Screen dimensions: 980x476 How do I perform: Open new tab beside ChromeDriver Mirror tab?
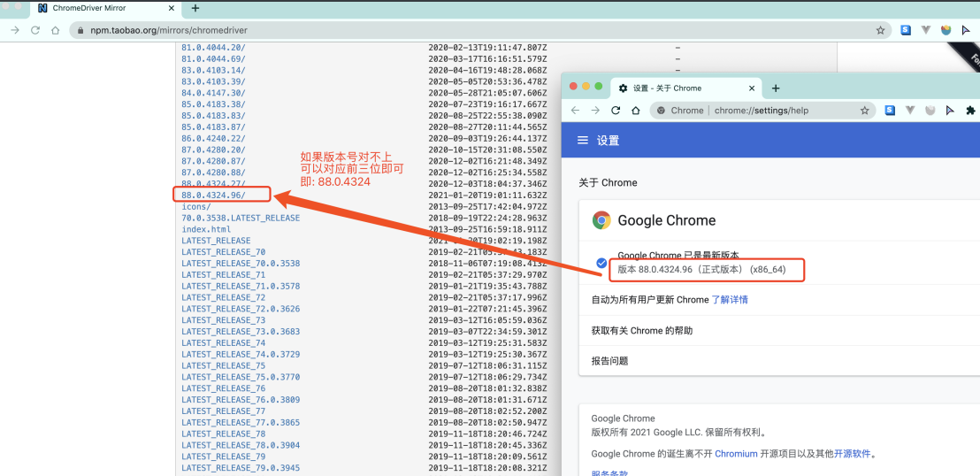coord(195,8)
